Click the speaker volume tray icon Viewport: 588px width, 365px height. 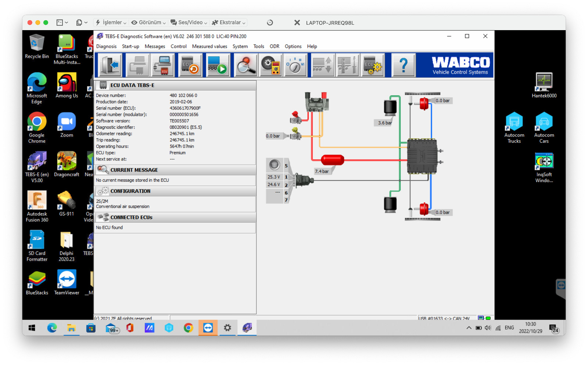click(488, 328)
